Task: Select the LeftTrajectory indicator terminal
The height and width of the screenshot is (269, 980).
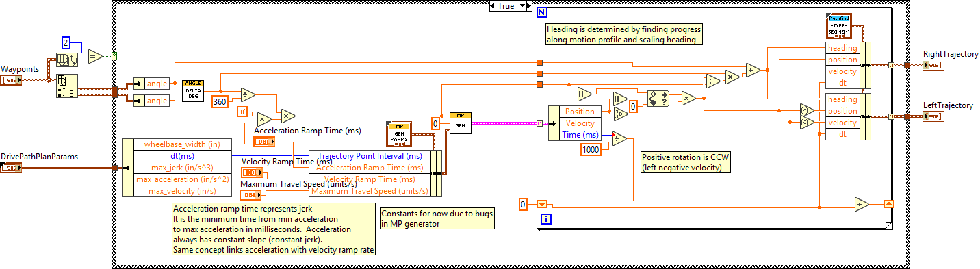Action: (933, 116)
